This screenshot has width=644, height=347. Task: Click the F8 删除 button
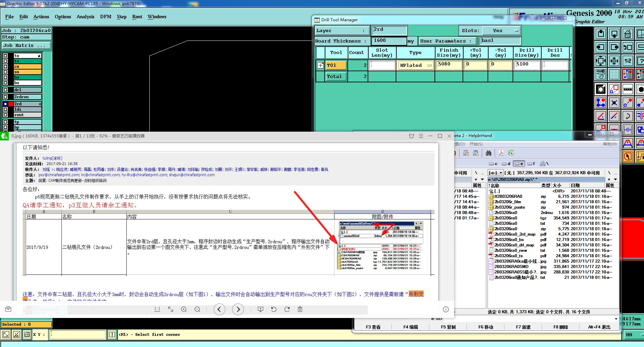click(x=561, y=327)
